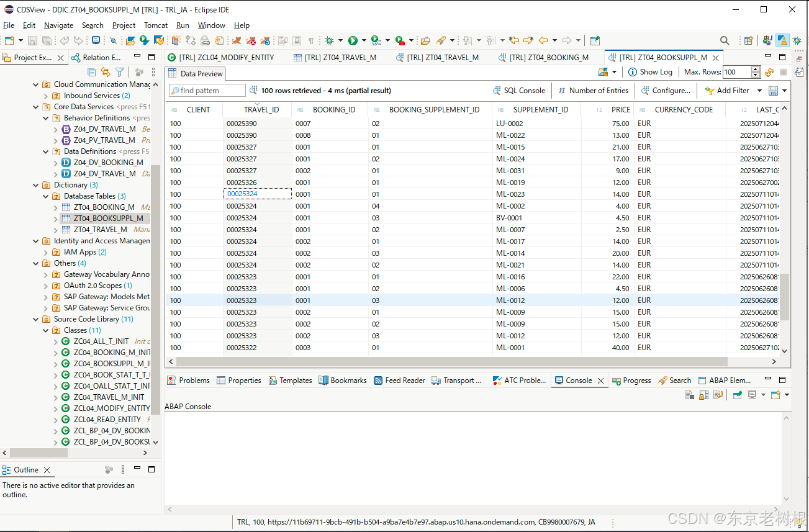Toggle the Show Log option
The image size is (809, 532).
tap(650, 72)
